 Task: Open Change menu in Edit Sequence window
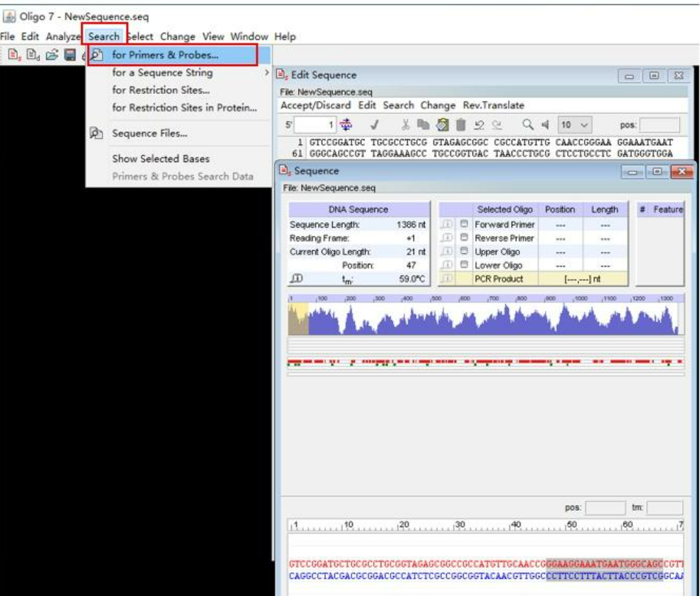coord(437,105)
